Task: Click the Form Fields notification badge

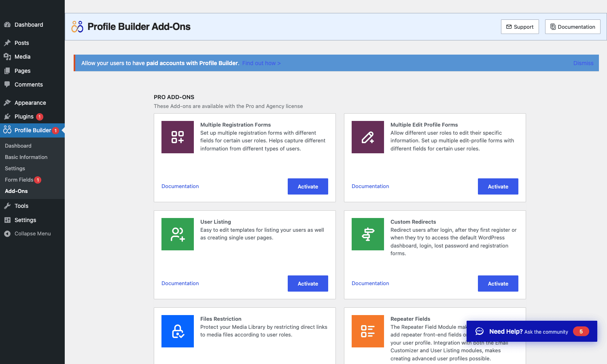Action: click(38, 180)
